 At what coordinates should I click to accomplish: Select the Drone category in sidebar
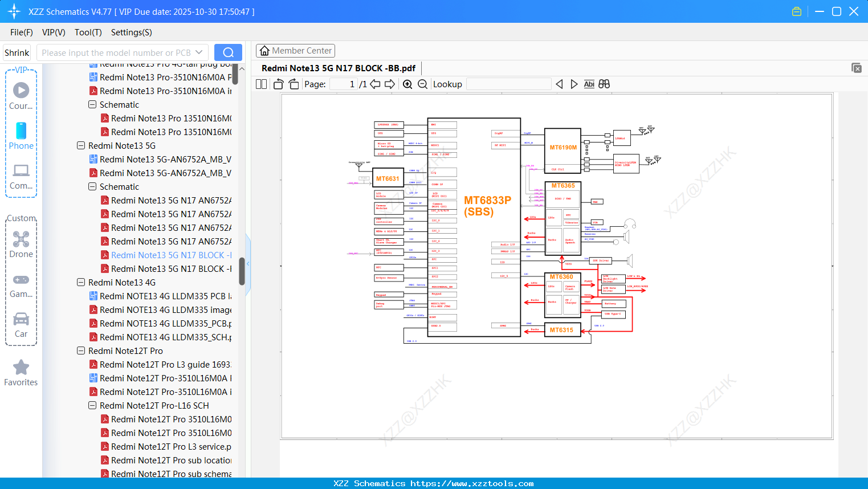coord(21,244)
